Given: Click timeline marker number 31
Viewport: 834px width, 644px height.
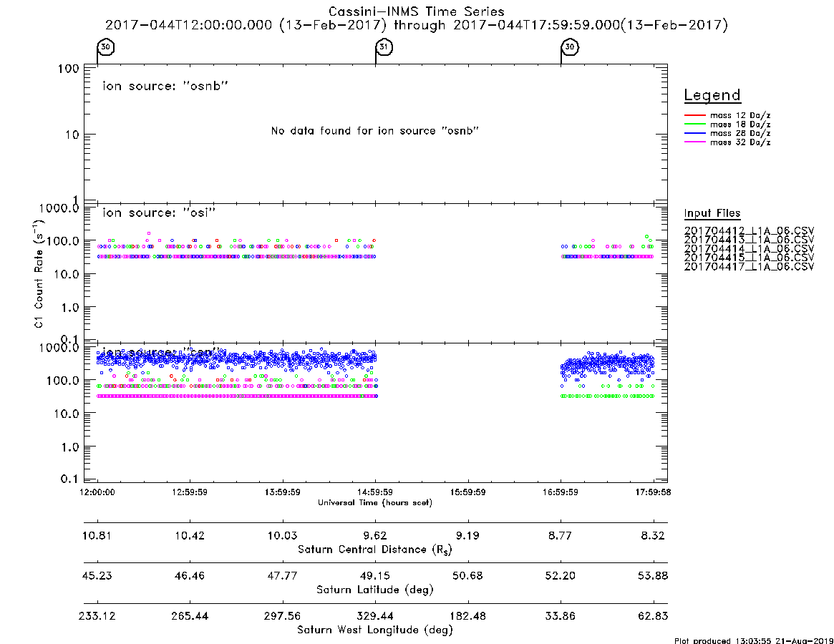Looking at the screenshot, I should pyautogui.click(x=384, y=47).
